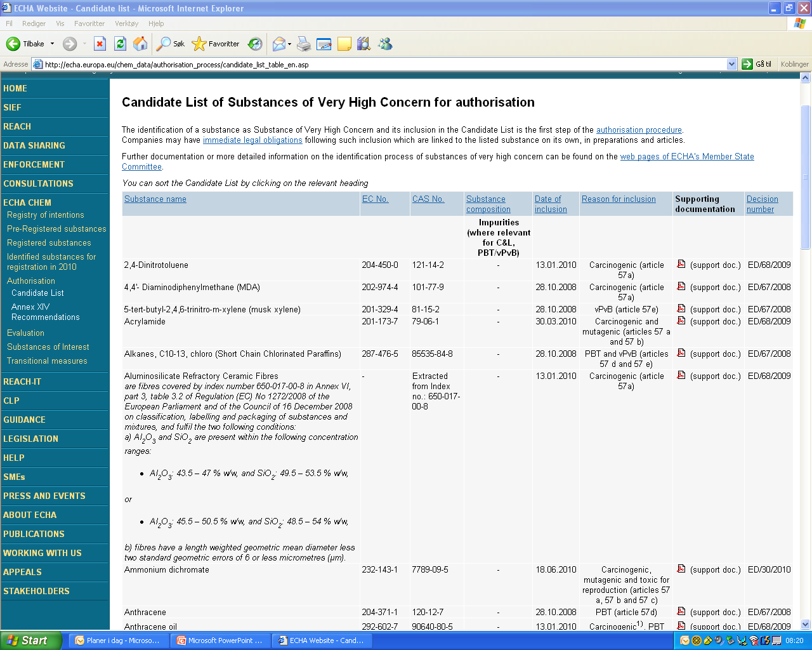Open the Søk search pane
812x650 pixels.
(171, 44)
